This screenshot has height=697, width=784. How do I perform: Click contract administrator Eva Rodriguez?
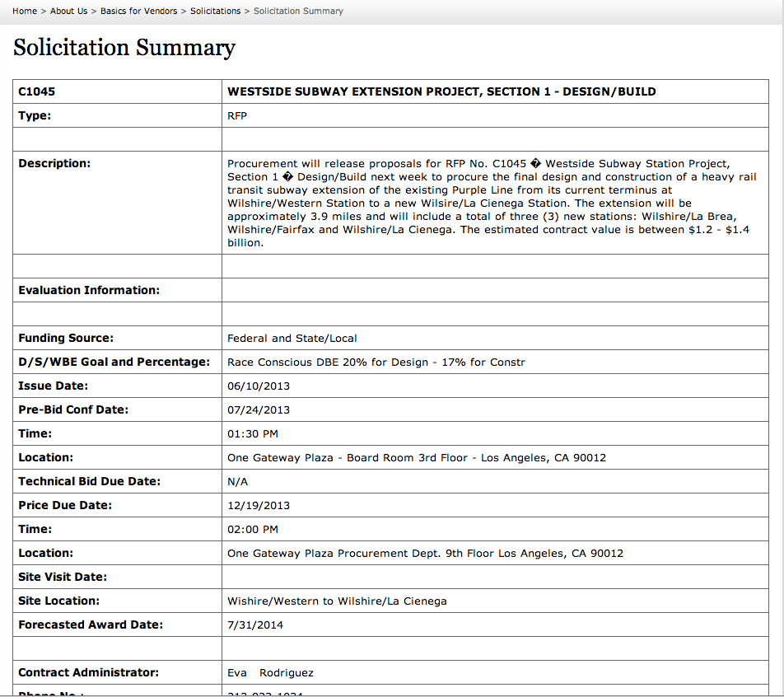click(270, 673)
